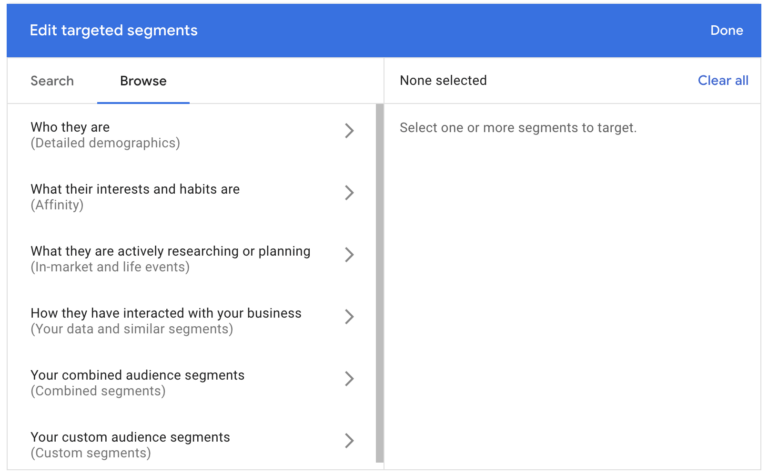Select 'How they have interacted with your business'

pyautogui.click(x=166, y=313)
